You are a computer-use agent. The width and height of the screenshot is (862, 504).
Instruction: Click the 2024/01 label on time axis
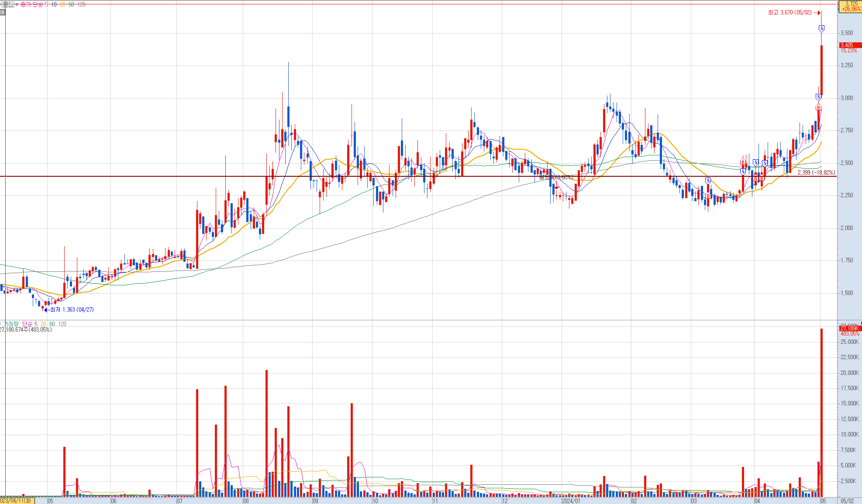pos(571,501)
